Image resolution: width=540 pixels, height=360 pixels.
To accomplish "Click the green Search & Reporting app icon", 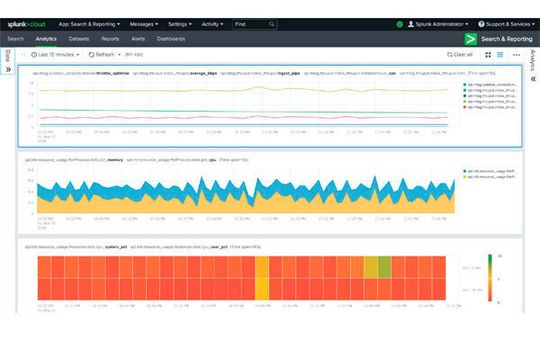I will point(470,39).
